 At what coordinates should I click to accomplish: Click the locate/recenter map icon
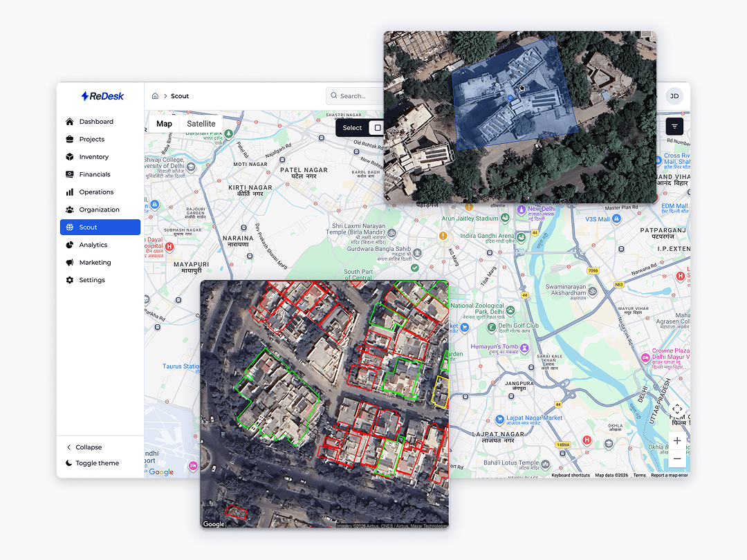677,409
